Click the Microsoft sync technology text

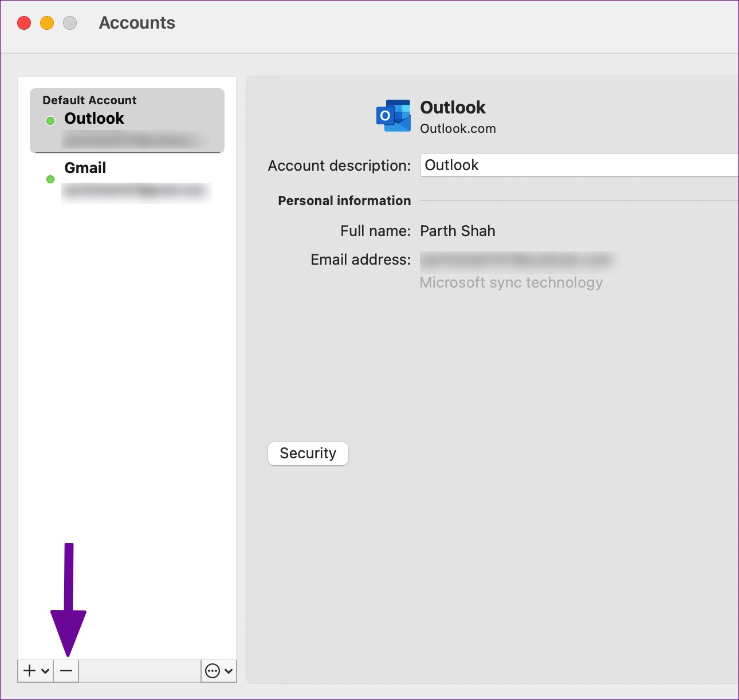[x=511, y=282]
